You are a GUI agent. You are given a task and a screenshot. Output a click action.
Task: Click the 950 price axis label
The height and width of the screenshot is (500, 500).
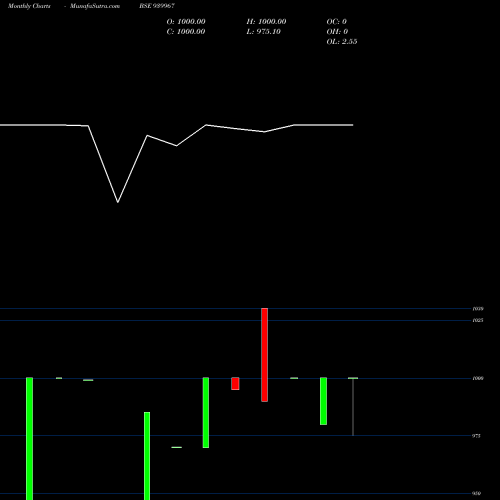tap(477, 493)
